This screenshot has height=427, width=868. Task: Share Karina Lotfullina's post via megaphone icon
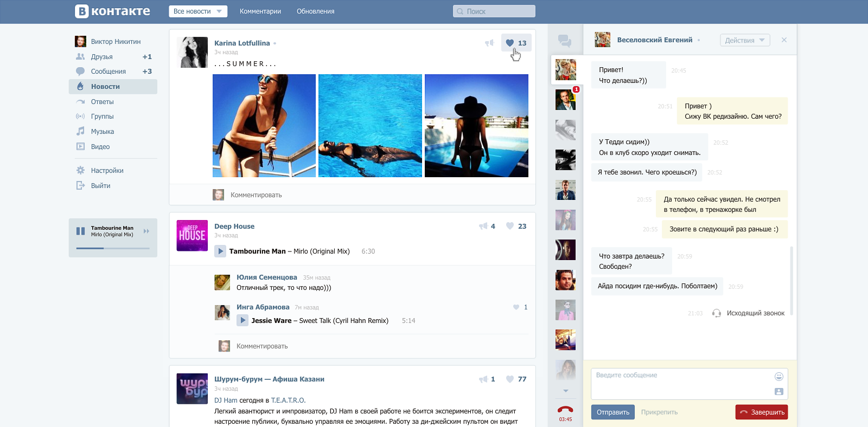[x=489, y=43]
